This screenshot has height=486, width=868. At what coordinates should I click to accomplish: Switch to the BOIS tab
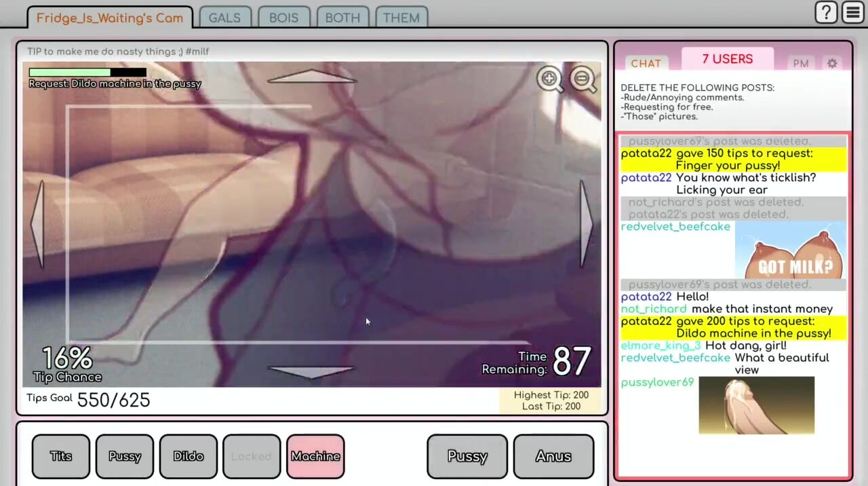283,18
